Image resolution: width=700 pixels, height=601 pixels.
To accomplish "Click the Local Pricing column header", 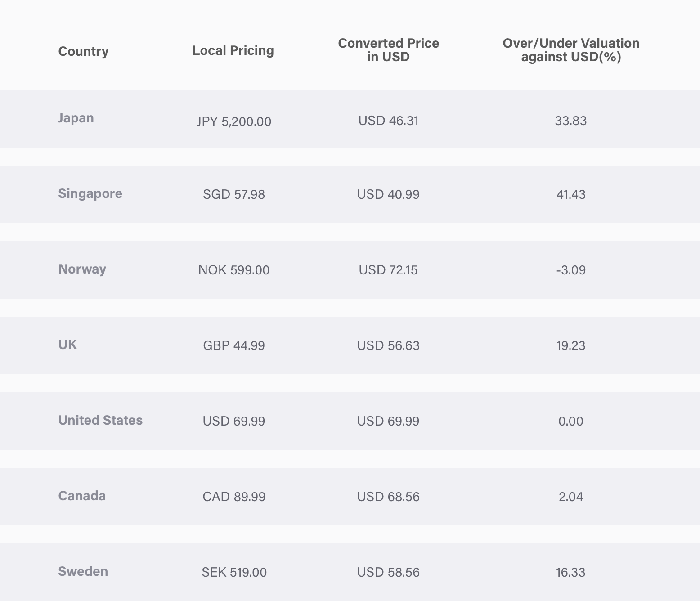I will pos(233,50).
